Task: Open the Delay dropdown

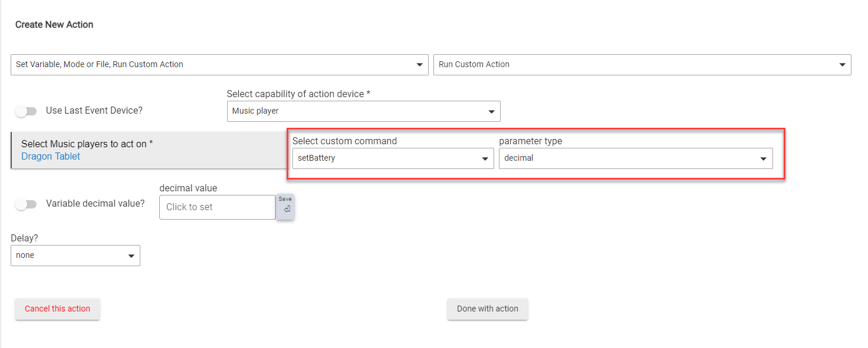Action: click(75, 256)
